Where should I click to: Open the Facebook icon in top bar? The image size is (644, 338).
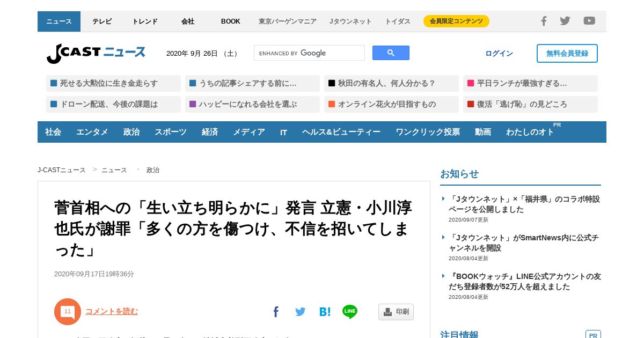[544, 21]
